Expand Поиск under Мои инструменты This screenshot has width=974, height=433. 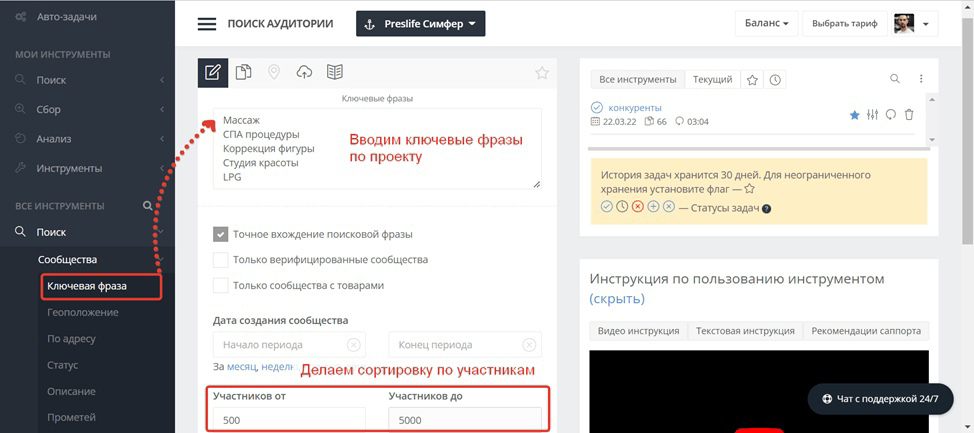pos(87,80)
